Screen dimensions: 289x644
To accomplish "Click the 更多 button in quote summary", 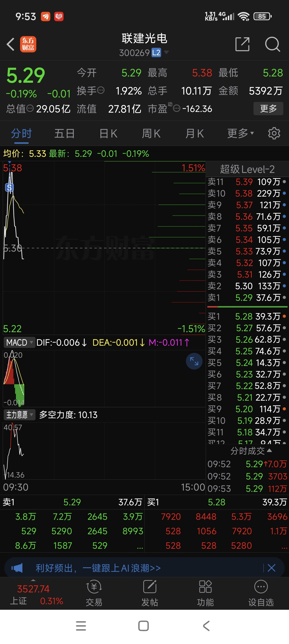I will 268,109.
